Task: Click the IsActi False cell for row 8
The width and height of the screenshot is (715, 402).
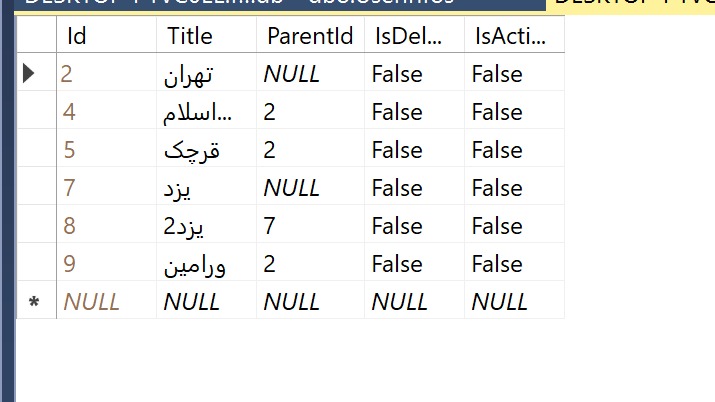Action: tap(514, 224)
